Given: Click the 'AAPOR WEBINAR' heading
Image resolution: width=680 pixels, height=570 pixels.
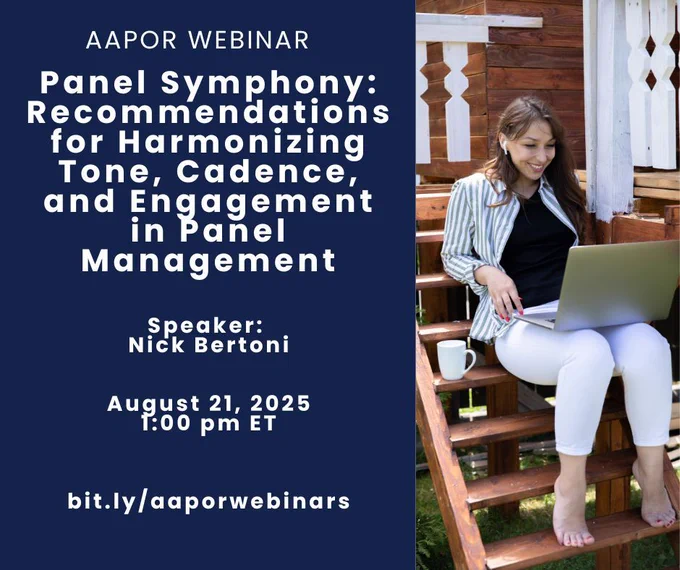Looking at the screenshot, I should pos(197,40).
